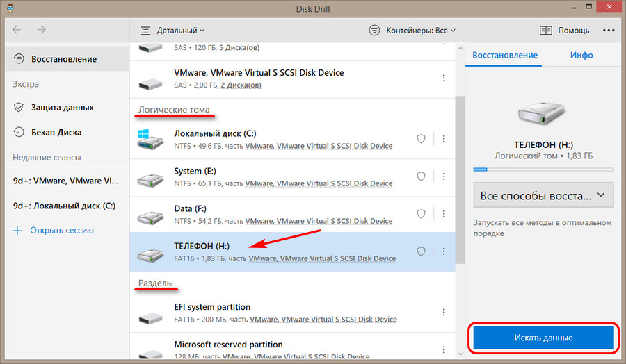Select the Локальный диск (C:) volume row
Image resolution: width=626 pixels, height=364 pixels.
click(292, 140)
